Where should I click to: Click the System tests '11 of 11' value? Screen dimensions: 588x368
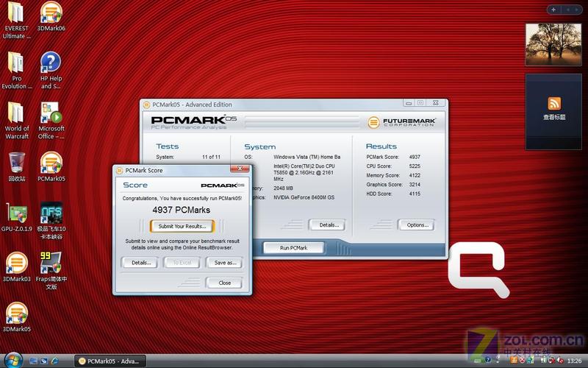pos(211,157)
